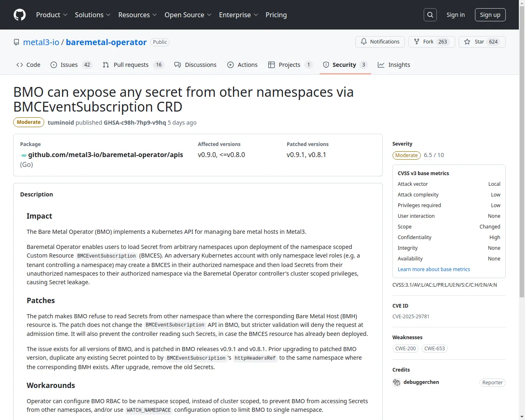Click the Star count 624
This screenshot has width=525, height=420.
point(493,42)
